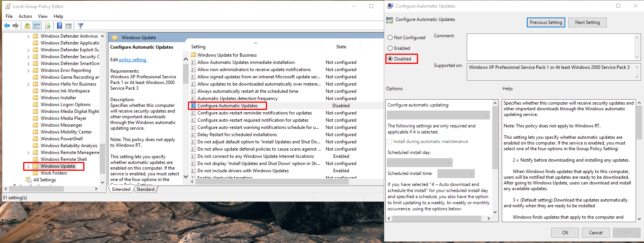Click the State column header
Viewport: 644px width, 243px height.
[x=341, y=47]
